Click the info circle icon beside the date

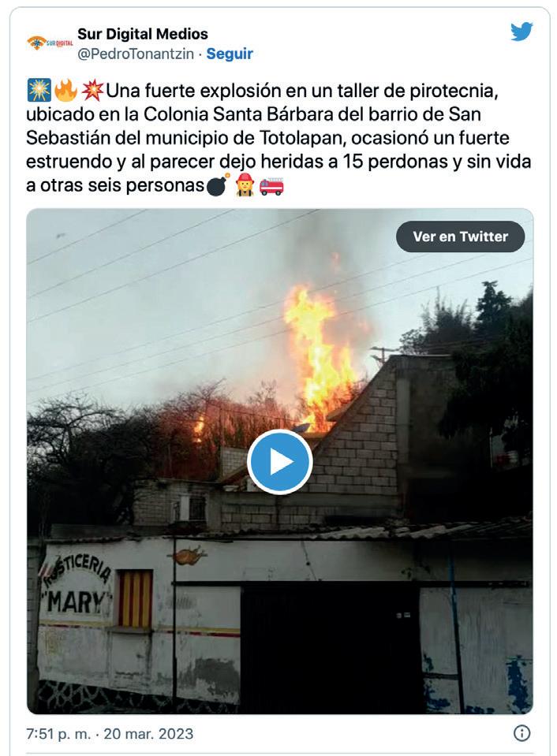(521, 733)
